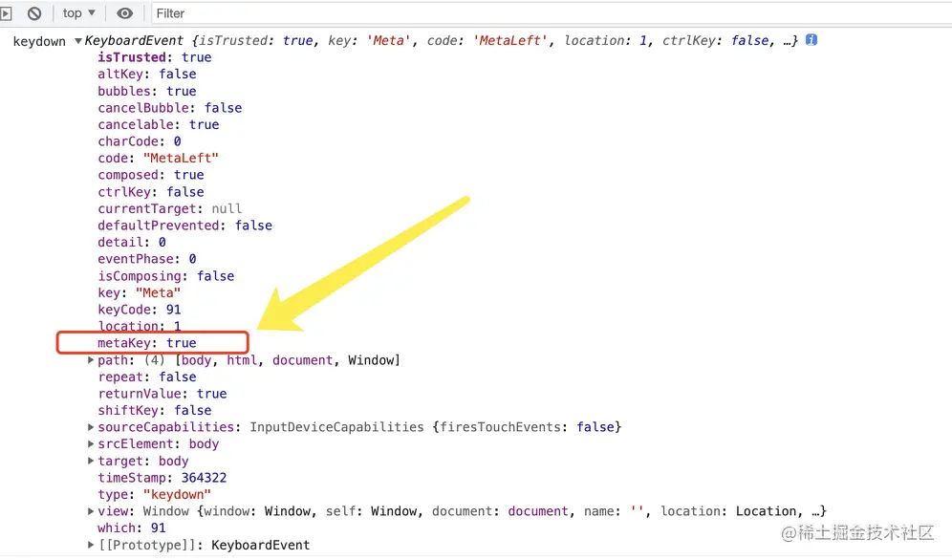Click the keydown log label
This screenshot has height=560, width=952.
[39, 41]
